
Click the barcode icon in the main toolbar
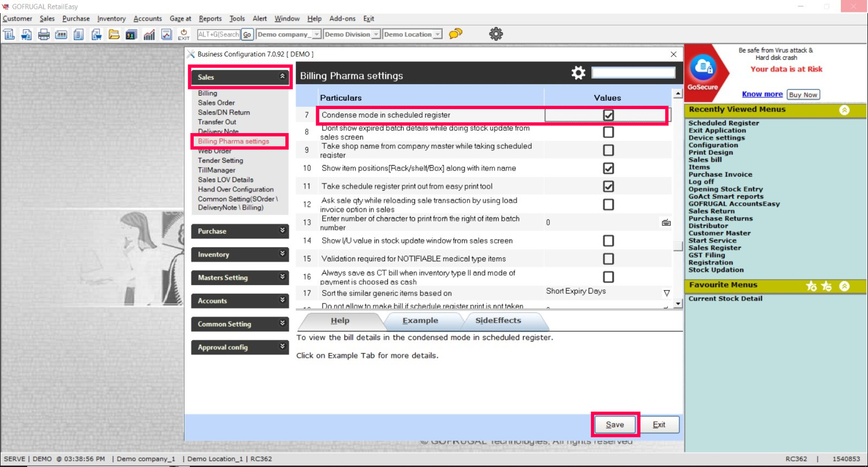(x=61, y=35)
